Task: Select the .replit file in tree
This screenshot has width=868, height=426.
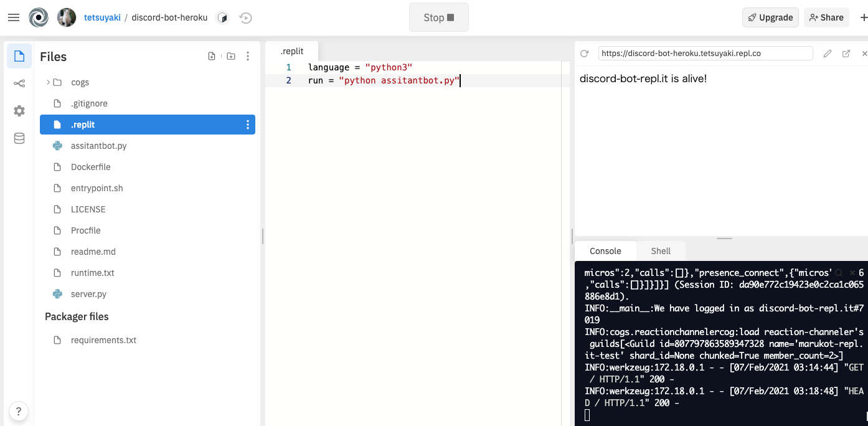Action: [148, 125]
